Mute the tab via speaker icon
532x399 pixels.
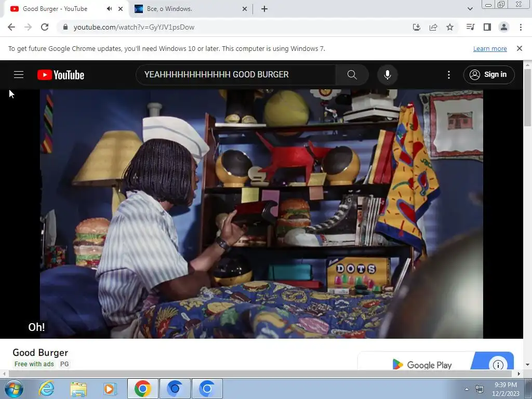[109, 9]
